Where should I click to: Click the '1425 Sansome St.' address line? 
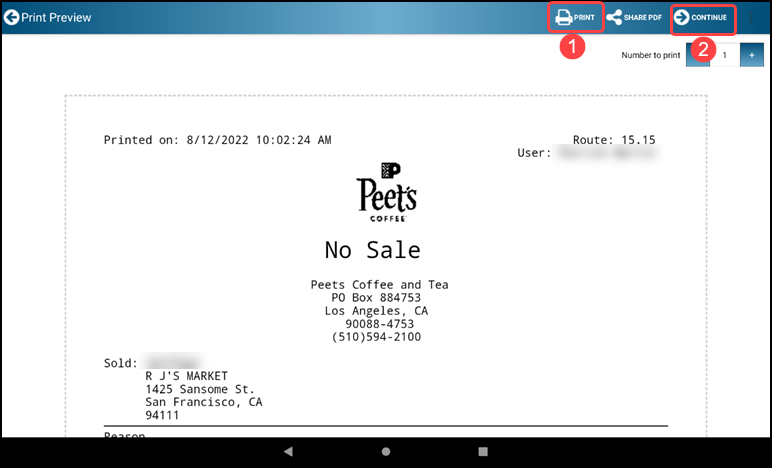point(200,389)
